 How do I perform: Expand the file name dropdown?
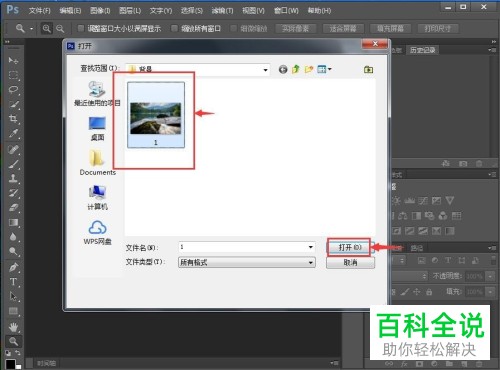[310, 247]
